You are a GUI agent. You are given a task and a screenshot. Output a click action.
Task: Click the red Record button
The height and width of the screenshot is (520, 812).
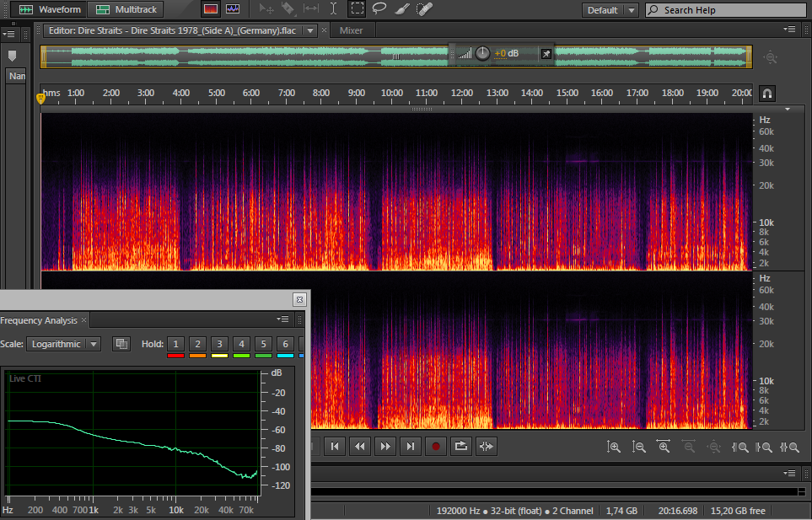436,446
